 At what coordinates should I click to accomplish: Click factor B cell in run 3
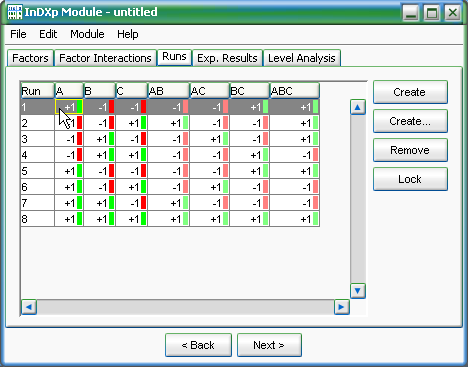[x=99, y=139]
